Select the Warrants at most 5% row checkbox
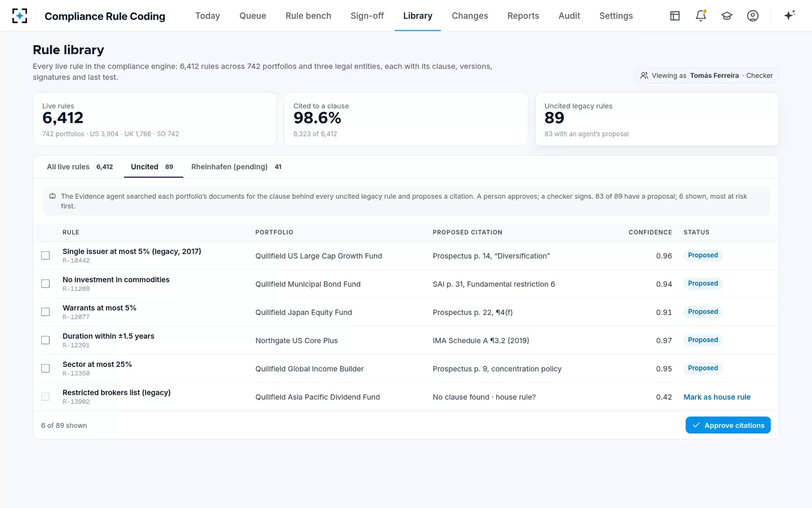 tap(46, 312)
